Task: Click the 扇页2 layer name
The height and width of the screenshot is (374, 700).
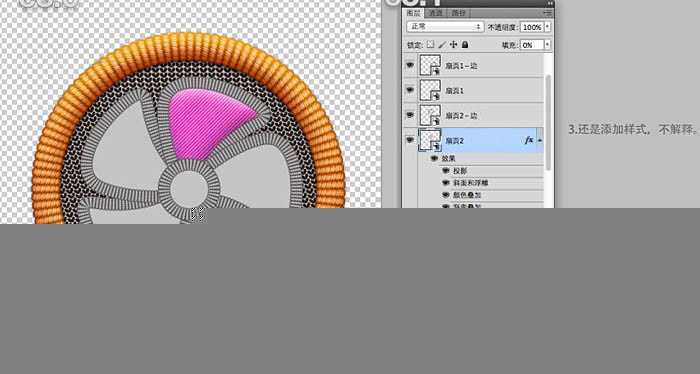Action: [x=455, y=141]
